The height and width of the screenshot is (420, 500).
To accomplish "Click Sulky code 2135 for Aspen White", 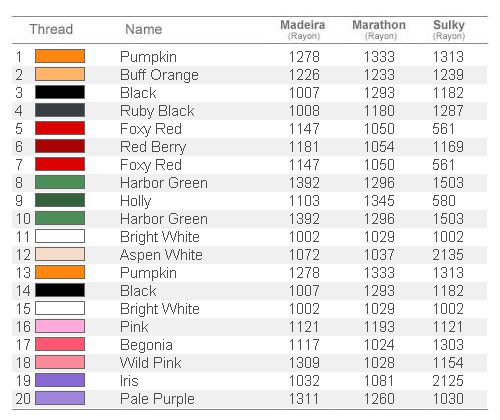I will click(x=448, y=255).
